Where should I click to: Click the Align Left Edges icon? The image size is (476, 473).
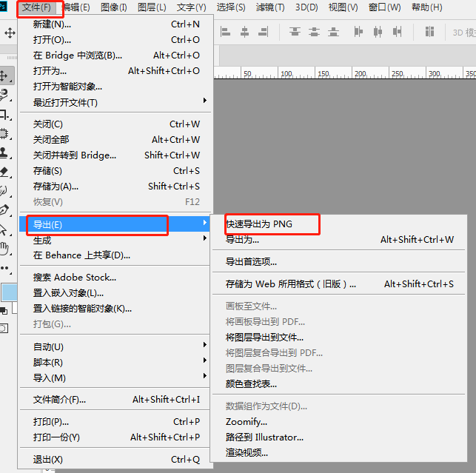(x=225, y=32)
